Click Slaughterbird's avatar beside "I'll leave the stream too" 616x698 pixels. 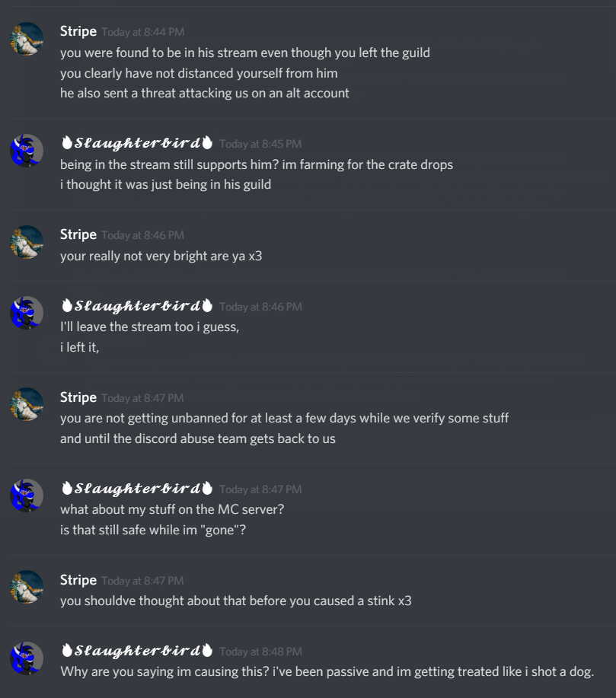tap(27, 314)
